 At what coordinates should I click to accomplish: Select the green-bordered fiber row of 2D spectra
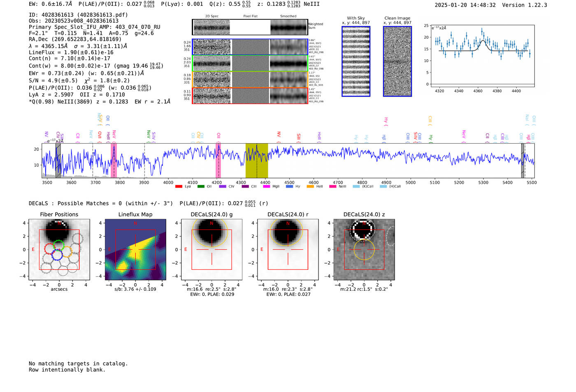click(x=250, y=63)
